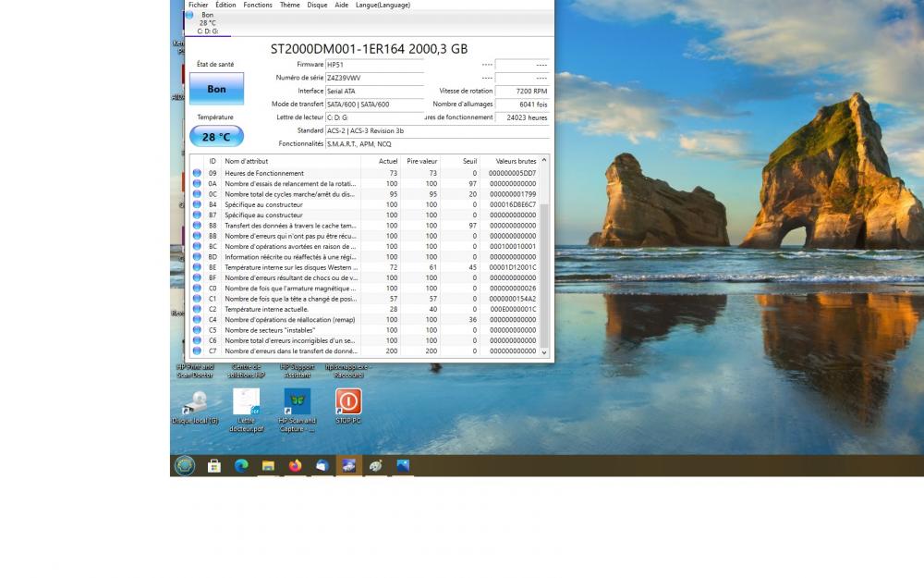The height and width of the screenshot is (578, 924).
Task: Click the attribute list vertical scrollbar thumb
Action: click(x=544, y=275)
